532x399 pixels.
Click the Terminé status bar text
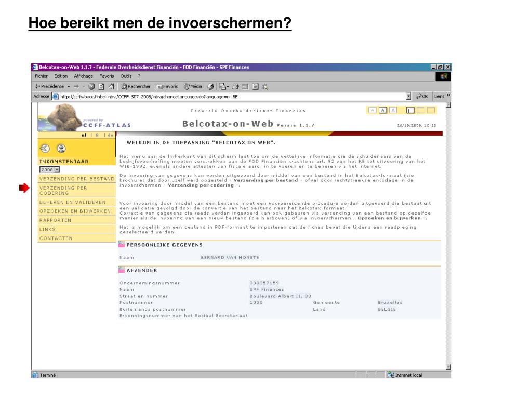(47, 375)
